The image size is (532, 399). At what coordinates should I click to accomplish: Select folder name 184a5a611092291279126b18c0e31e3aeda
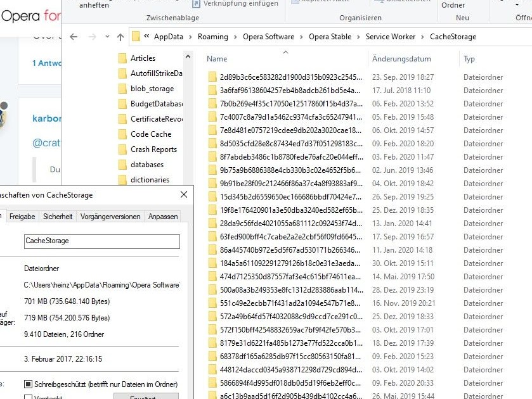290,263
